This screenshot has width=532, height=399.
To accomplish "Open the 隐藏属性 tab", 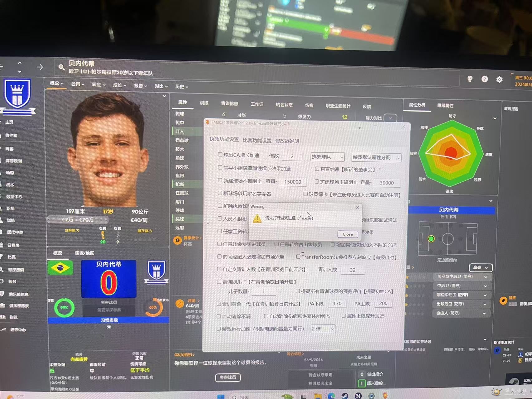I will (445, 106).
